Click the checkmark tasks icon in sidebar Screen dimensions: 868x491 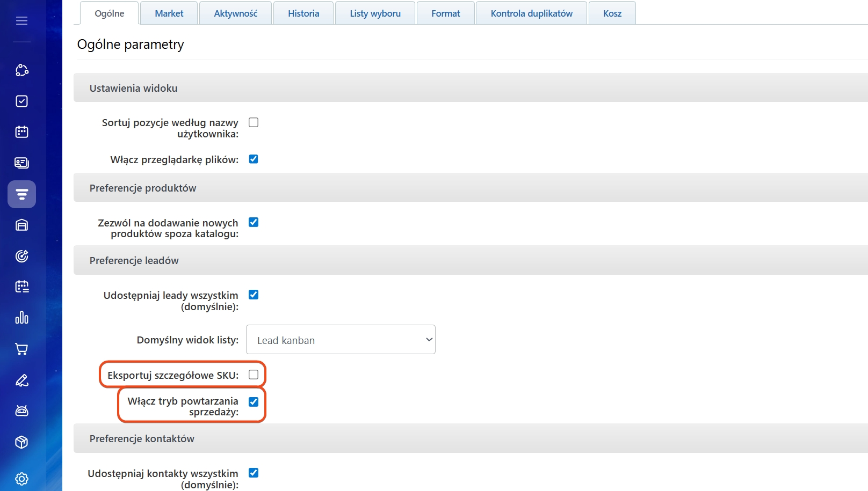pyautogui.click(x=21, y=101)
